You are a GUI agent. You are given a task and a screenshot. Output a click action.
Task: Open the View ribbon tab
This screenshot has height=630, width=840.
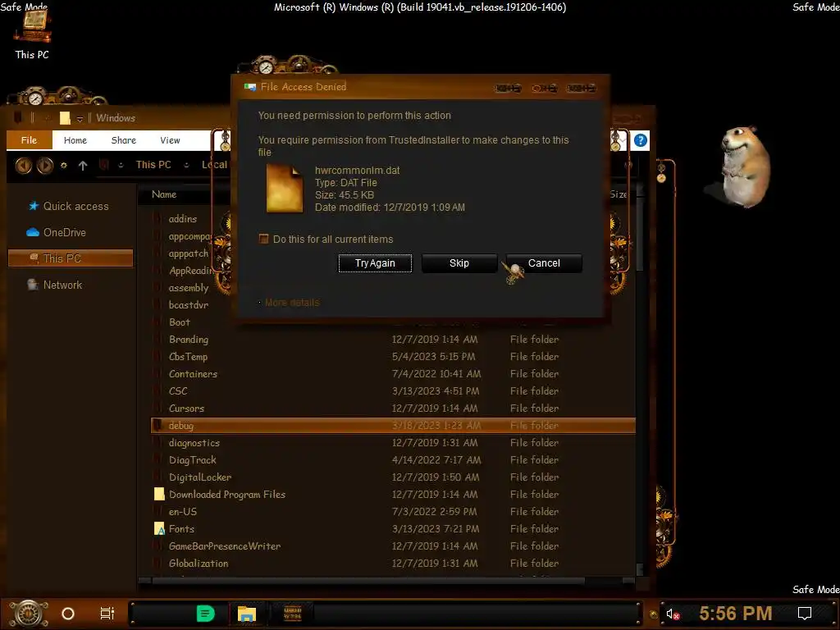coord(170,140)
